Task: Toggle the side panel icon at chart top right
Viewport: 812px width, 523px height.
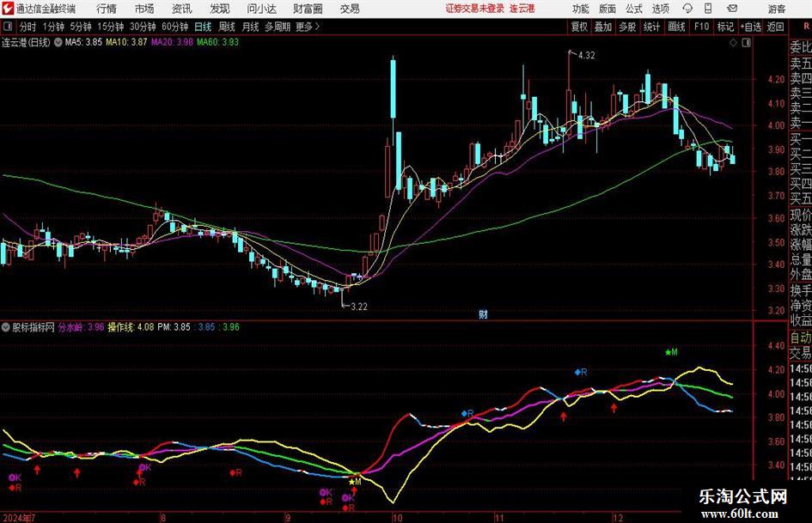Action: point(746,43)
